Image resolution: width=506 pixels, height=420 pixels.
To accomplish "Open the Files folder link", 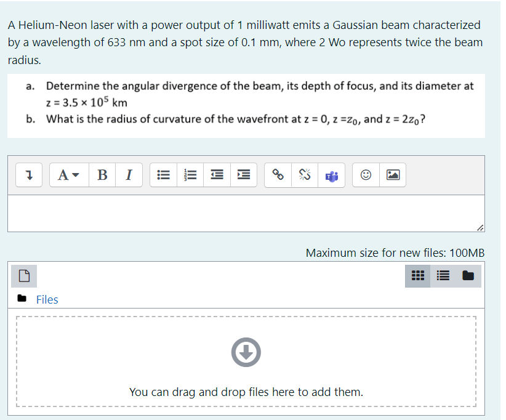I will coord(47,299).
